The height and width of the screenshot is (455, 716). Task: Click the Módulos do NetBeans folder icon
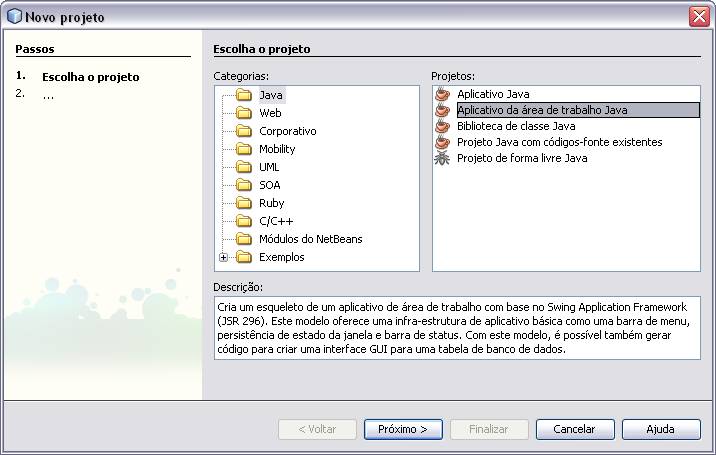[244, 239]
